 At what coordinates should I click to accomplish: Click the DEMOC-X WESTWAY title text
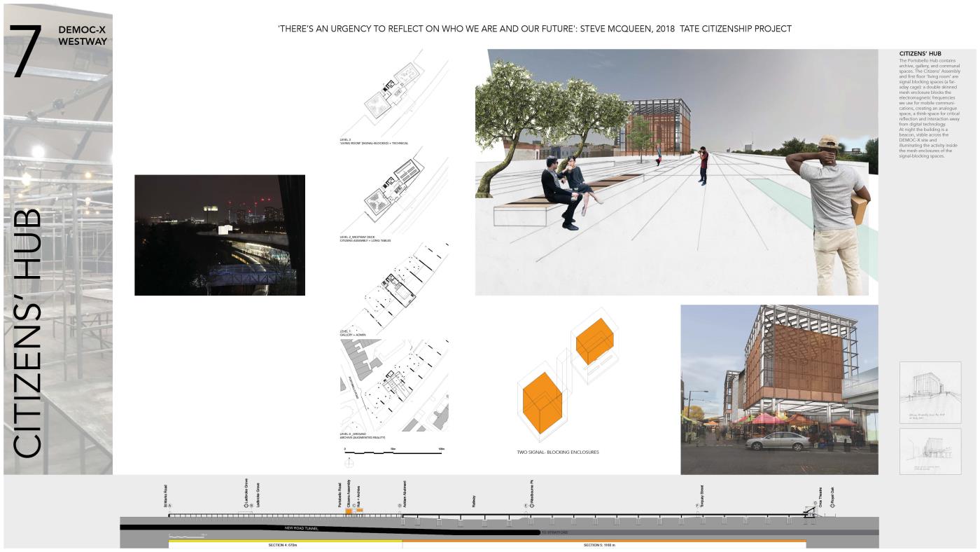83,36
